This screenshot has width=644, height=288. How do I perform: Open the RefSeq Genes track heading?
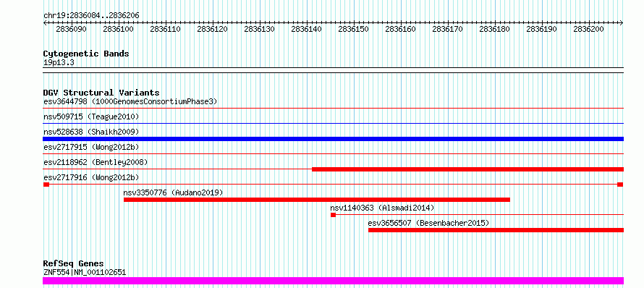click(74, 264)
